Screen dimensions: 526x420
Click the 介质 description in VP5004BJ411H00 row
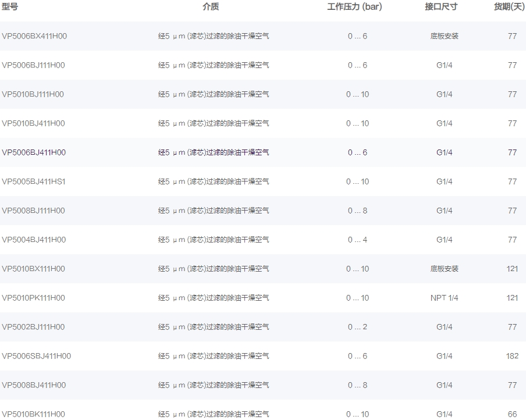(214, 240)
